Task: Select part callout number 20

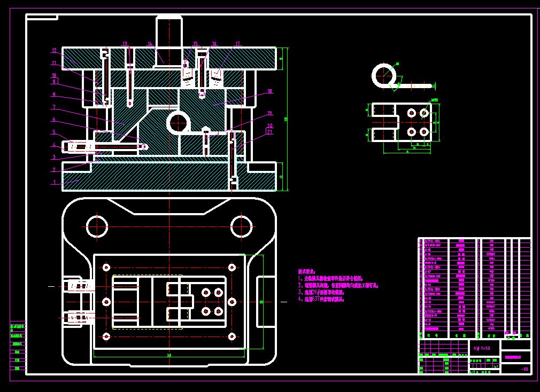Action: pyautogui.click(x=269, y=126)
